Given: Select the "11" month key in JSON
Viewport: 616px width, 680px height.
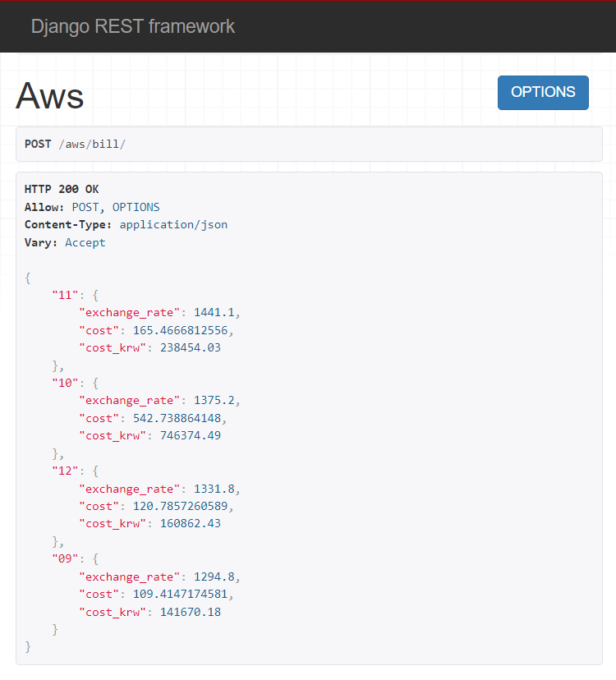Looking at the screenshot, I should 65,295.
